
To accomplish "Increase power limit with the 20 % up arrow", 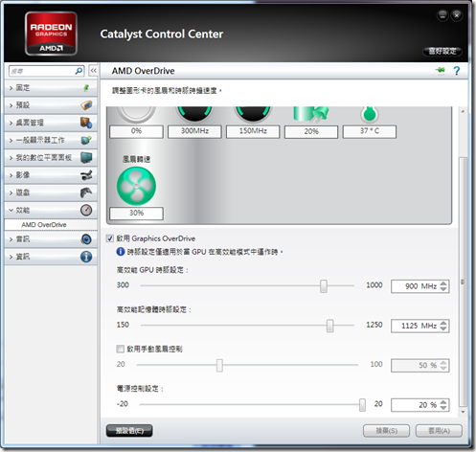I will coord(443,402).
